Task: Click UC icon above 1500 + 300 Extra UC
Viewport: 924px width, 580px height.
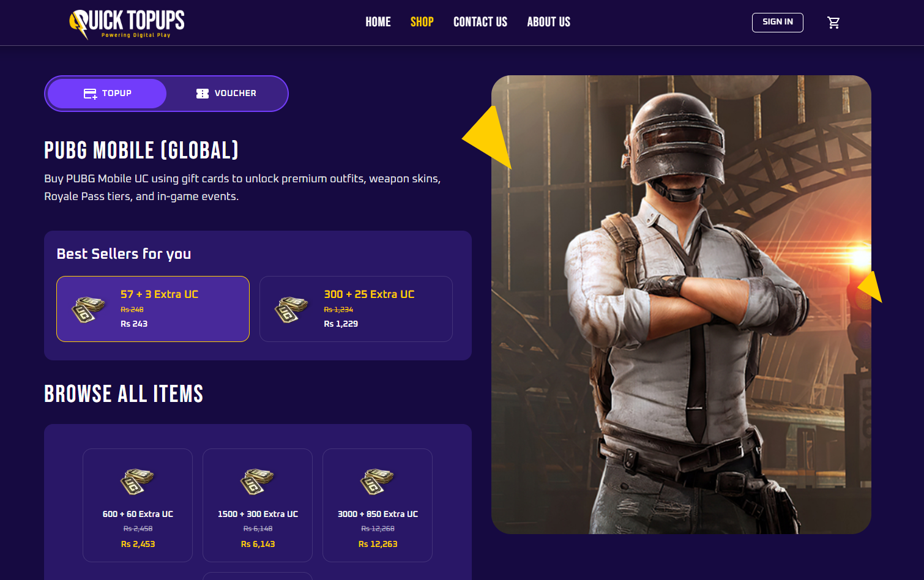Action: [x=258, y=481]
